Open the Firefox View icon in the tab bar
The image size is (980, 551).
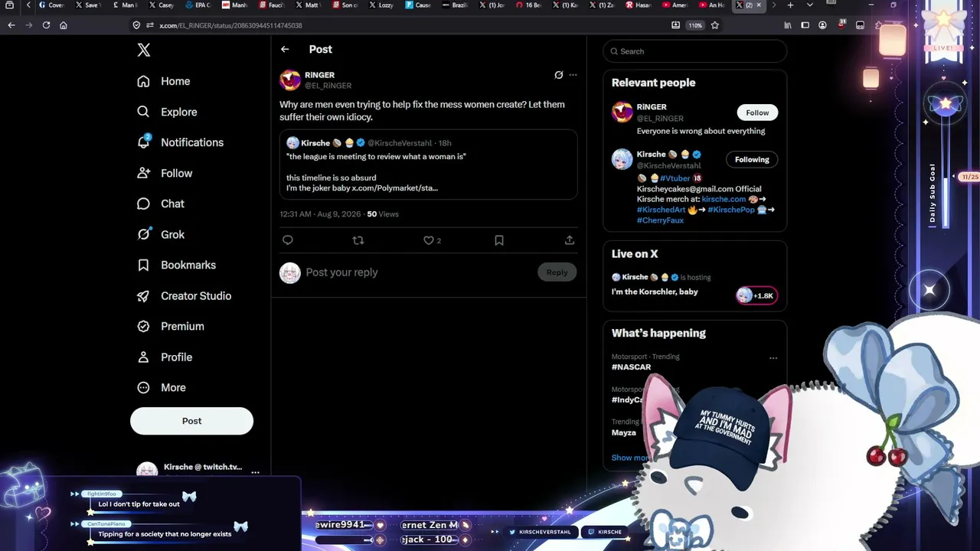click(9, 5)
